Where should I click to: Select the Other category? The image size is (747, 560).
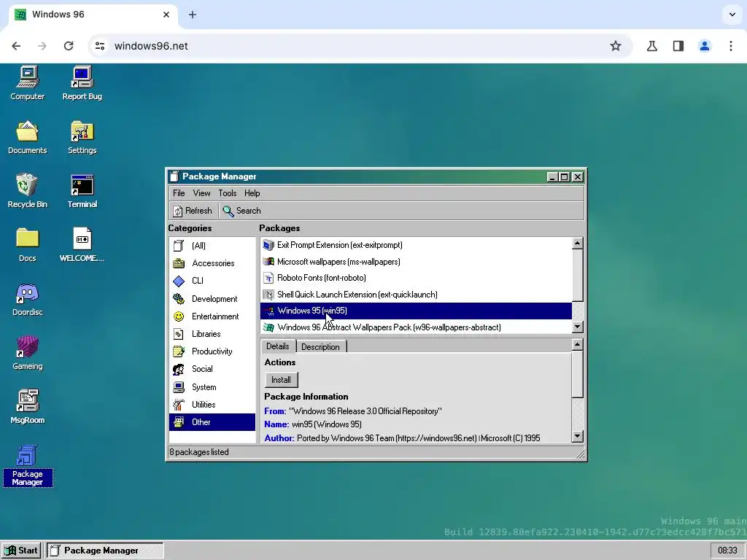212,422
